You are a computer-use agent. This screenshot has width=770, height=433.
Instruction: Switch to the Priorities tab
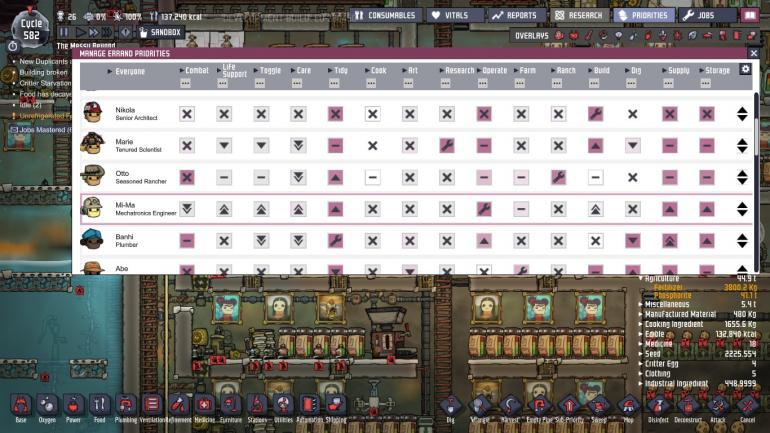coord(644,15)
